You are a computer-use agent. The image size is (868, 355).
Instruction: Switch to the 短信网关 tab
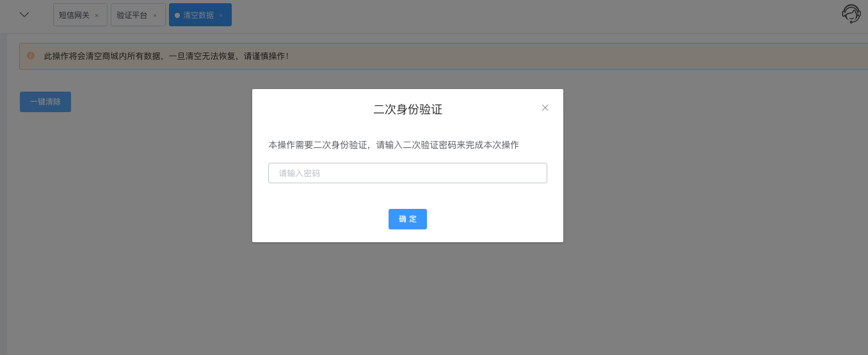pos(74,15)
